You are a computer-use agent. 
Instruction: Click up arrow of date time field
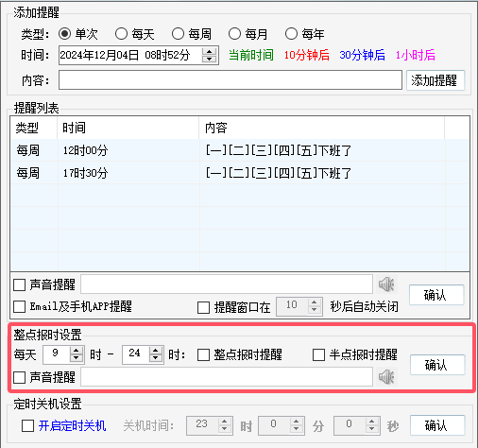click(x=209, y=51)
